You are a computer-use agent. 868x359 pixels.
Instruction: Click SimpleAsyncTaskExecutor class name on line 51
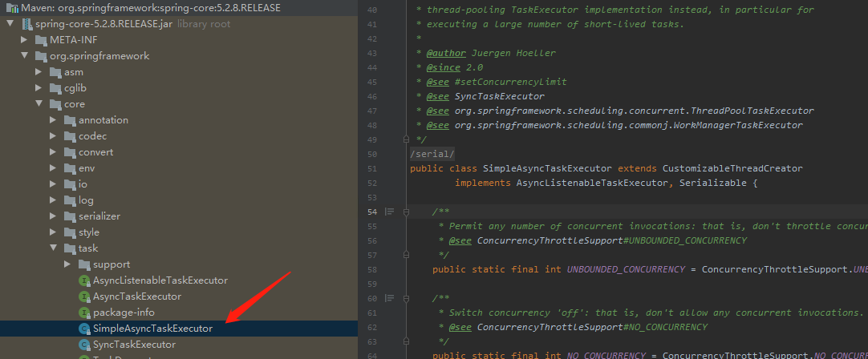547,168
